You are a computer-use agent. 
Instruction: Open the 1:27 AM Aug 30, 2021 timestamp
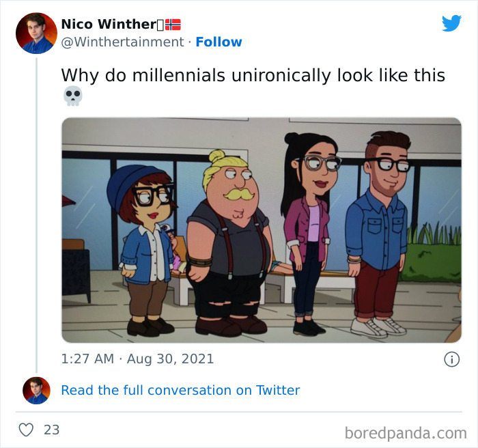[x=137, y=359]
